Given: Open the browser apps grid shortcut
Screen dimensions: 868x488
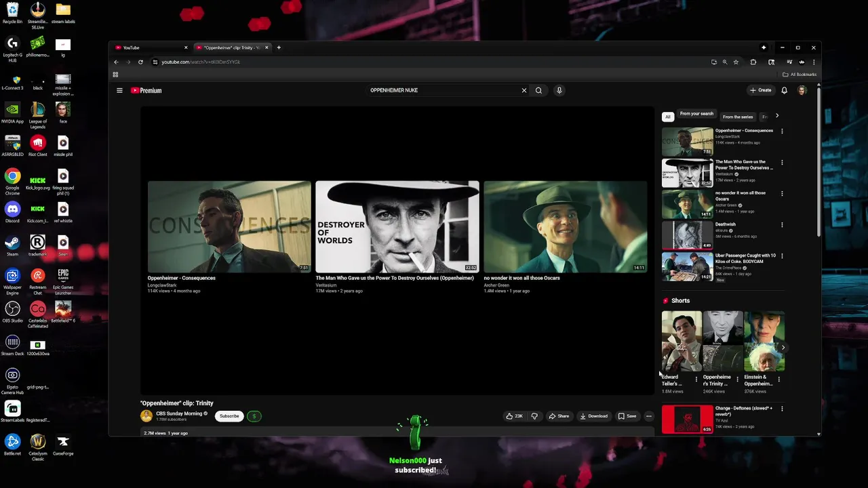Looking at the screenshot, I should pyautogui.click(x=115, y=75).
